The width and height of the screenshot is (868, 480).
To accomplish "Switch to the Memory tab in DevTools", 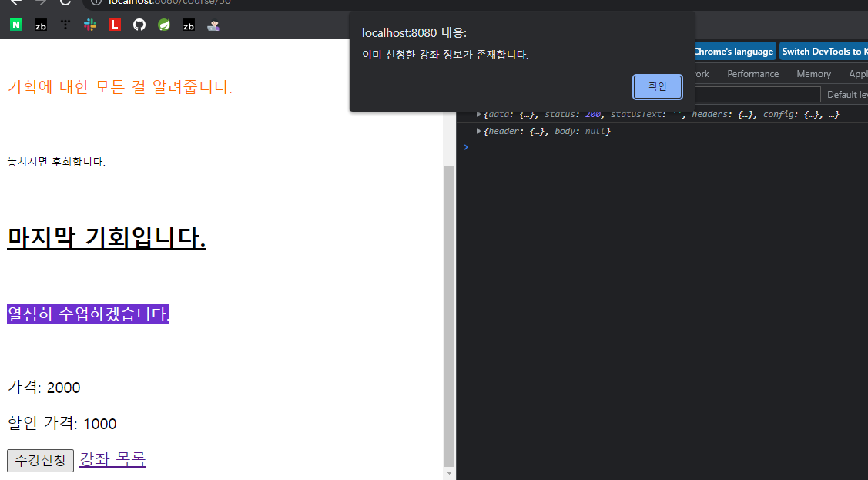I will pos(814,74).
